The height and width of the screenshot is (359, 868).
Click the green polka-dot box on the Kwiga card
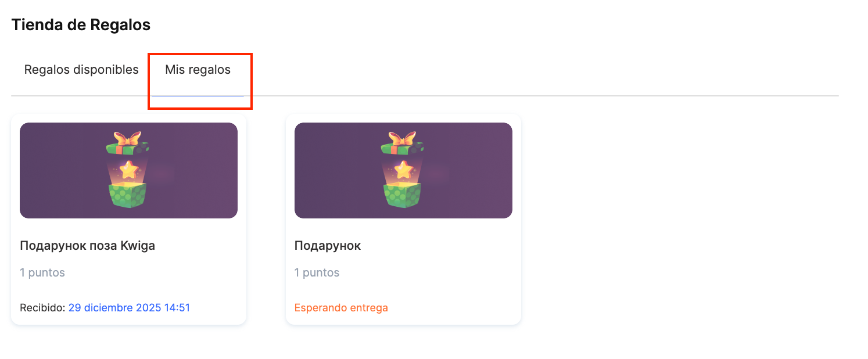(x=128, y=195)
